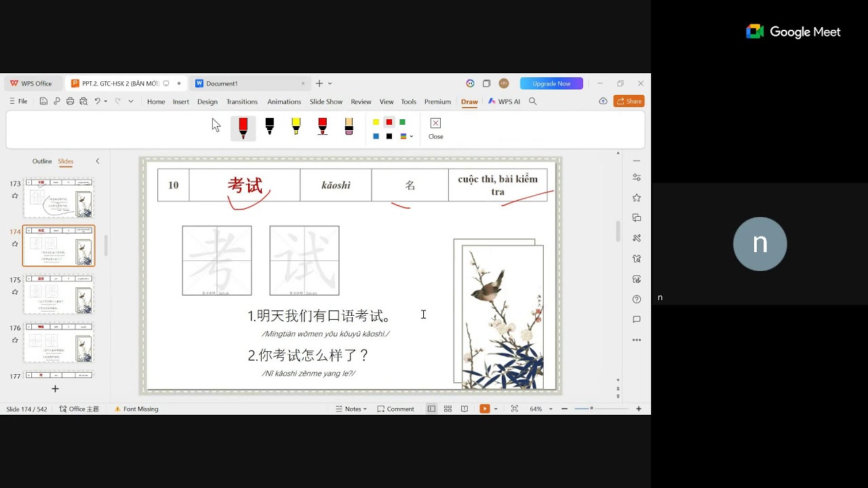Click the Print Preview icon
Viewport: 868px width, 488px height.
pyautogui.click(x=83, y=102)
